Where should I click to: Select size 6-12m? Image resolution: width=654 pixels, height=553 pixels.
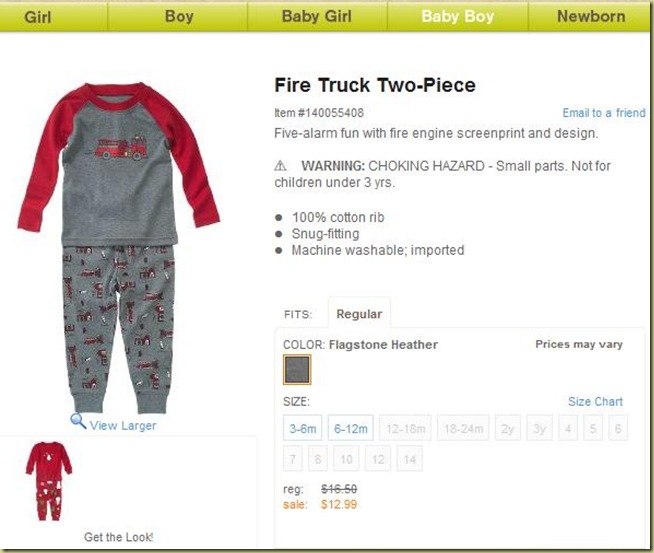(x=350, y=428)
